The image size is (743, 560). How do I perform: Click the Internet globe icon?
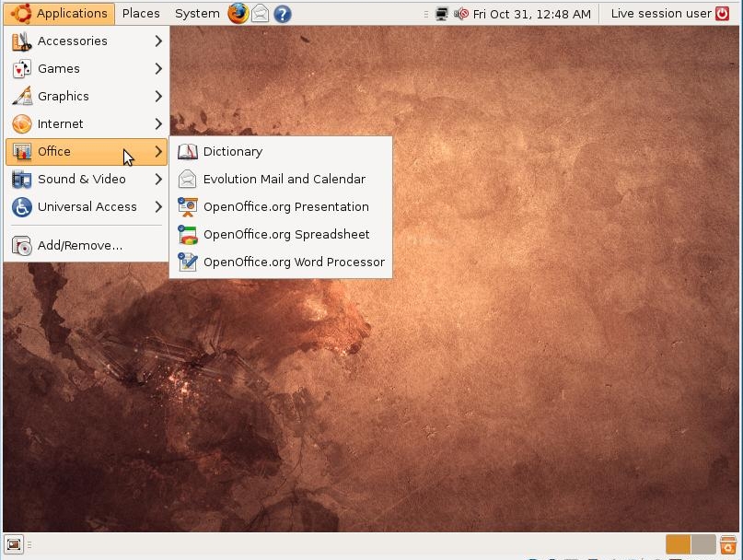pyautogui.click(x=22, y=124)
